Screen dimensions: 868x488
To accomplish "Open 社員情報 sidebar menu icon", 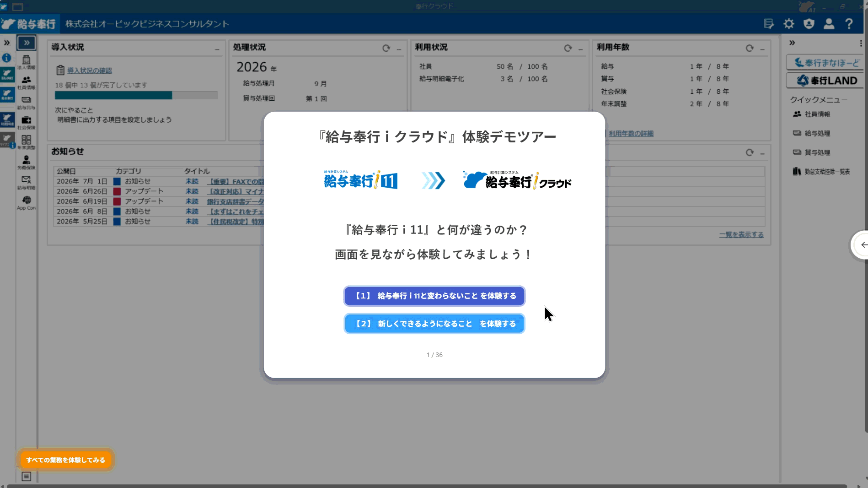I will point(27,83).
